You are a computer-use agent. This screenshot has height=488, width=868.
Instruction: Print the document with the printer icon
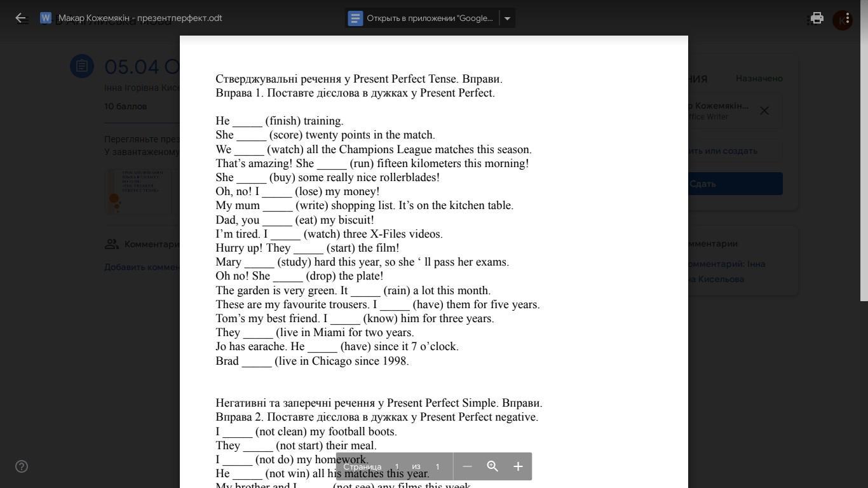coord(817,18)
